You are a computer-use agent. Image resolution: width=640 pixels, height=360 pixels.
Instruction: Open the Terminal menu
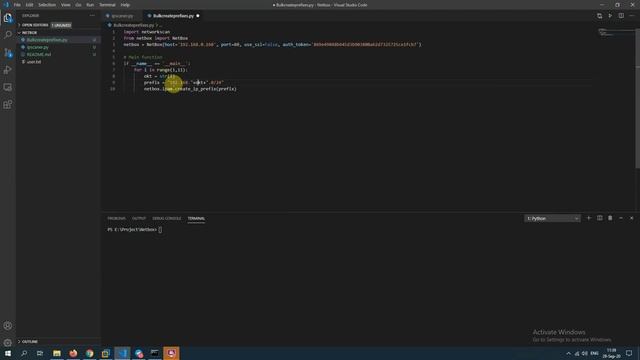[107, 5]
